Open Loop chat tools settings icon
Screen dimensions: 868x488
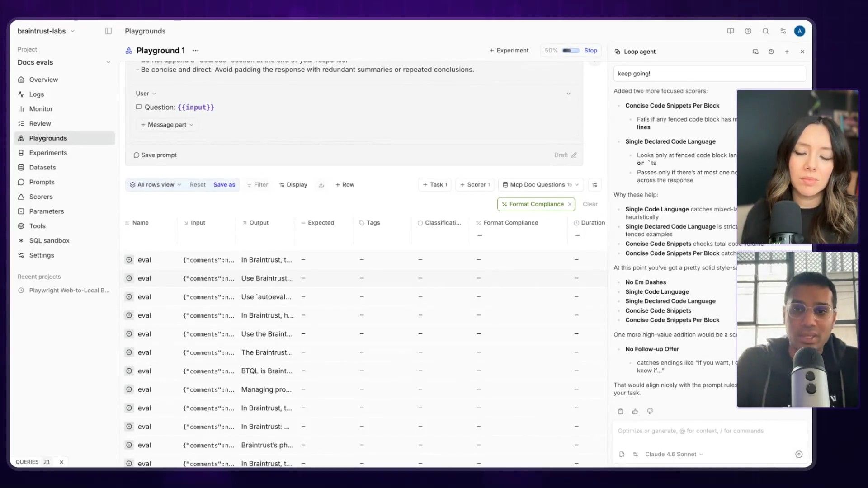[636, 455]
